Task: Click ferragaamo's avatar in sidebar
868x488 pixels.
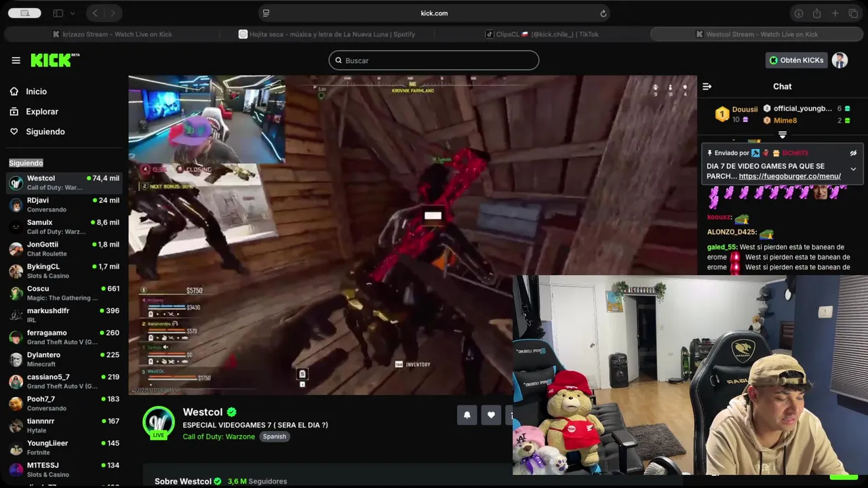Action: [x=16, y=338]
